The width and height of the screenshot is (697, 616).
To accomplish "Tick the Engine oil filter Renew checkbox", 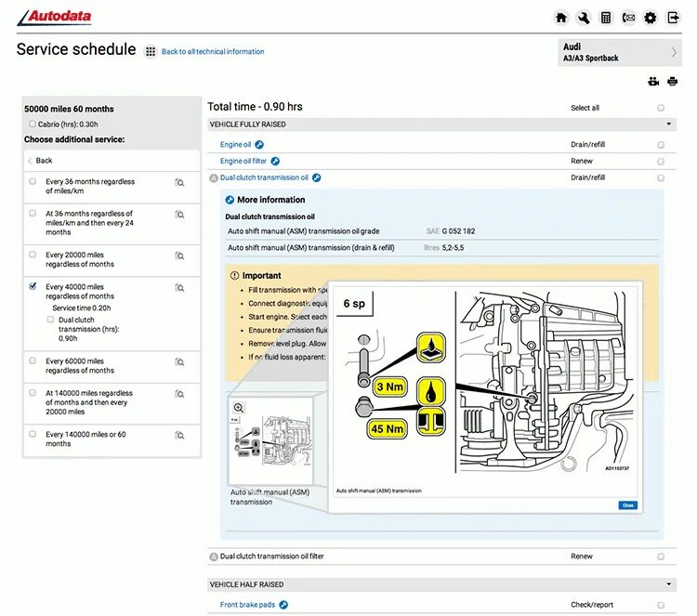I will pyautogui.click(x=661, y=162).
